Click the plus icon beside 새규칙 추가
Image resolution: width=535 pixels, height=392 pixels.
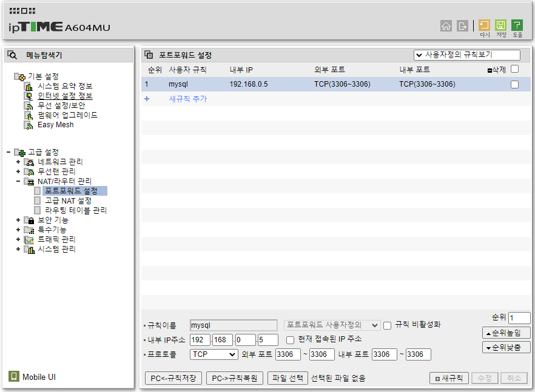147,99
